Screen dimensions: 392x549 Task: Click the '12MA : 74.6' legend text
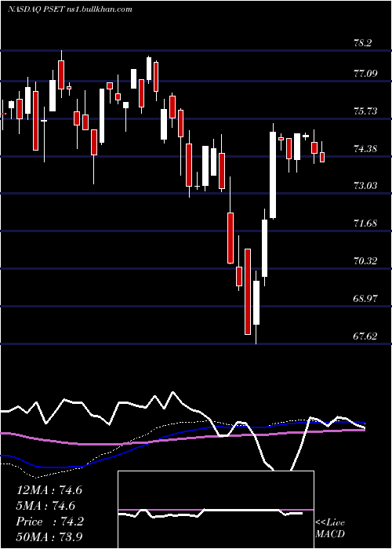coord(49,490)
